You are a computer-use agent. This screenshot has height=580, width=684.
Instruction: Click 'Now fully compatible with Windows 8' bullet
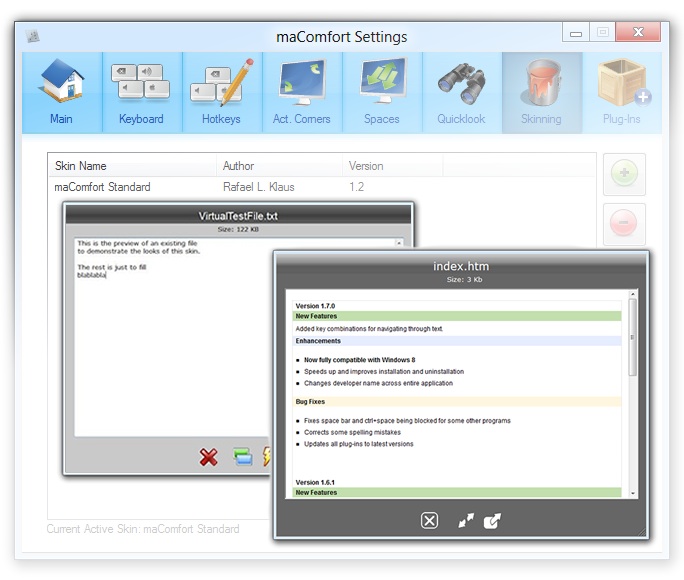coord(359,360)
